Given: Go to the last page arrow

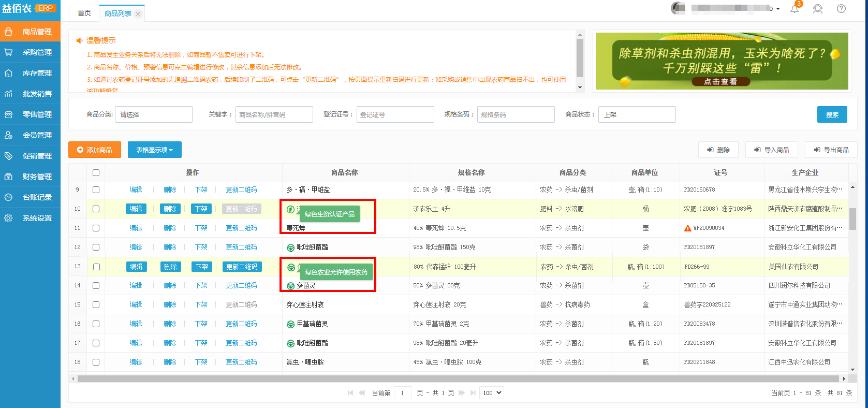Looking at the screenshot, I should pyautogui.click(x=473, y=393).
